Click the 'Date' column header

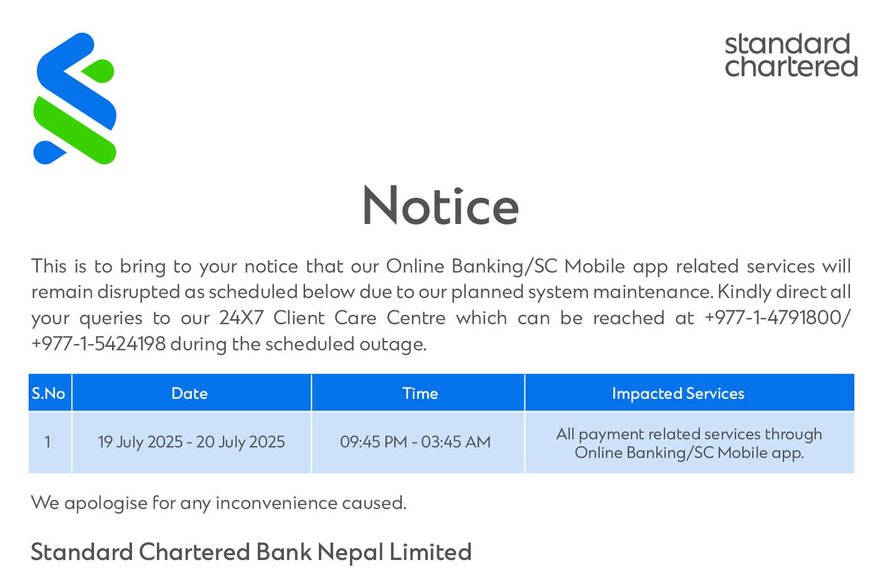tap(191, 393)
